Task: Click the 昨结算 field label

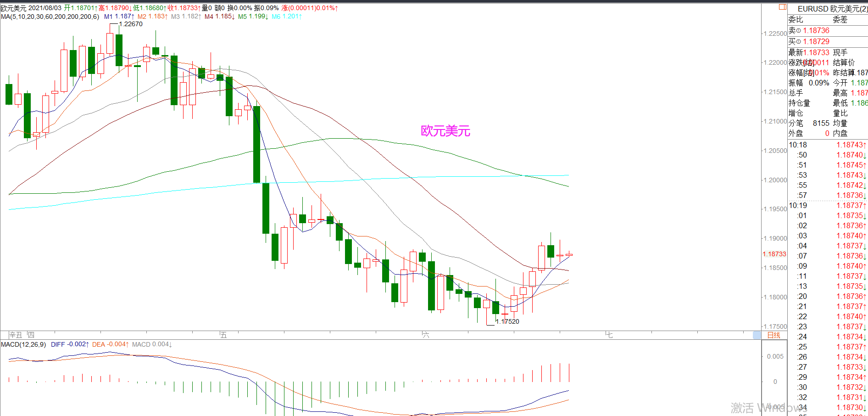Action: tap(844, 73)
